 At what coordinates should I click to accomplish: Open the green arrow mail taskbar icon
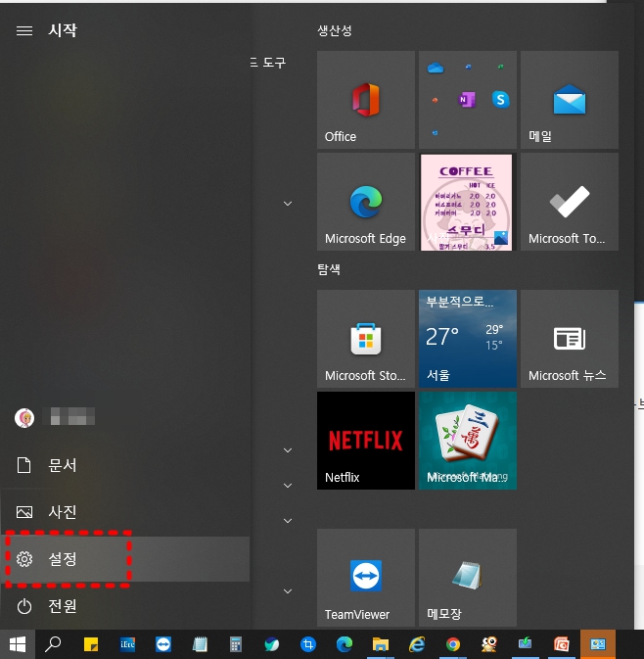coord(526,644)
